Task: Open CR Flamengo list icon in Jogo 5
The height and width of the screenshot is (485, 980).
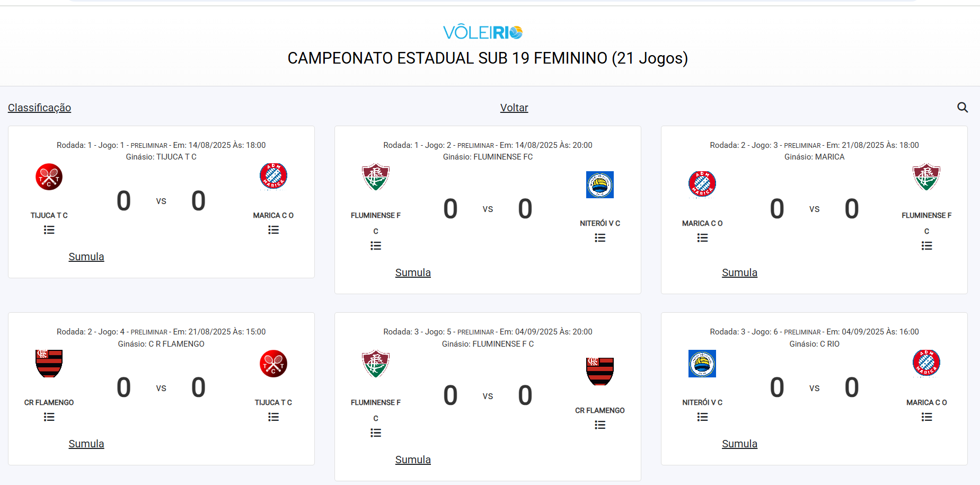Action: [x=600, y=425]
